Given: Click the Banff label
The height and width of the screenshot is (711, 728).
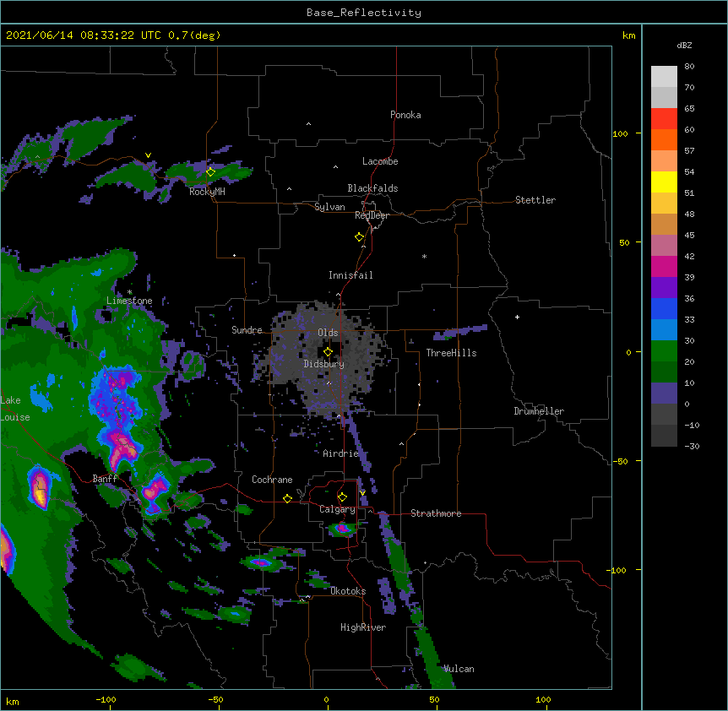Looking at the screenshot, I should click(x=105, y=479).
